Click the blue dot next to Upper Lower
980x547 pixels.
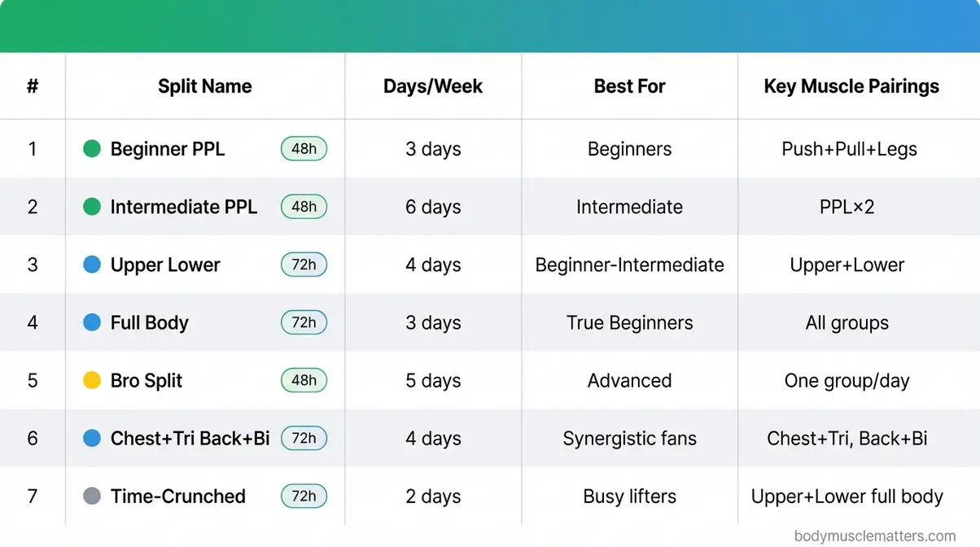92,265
